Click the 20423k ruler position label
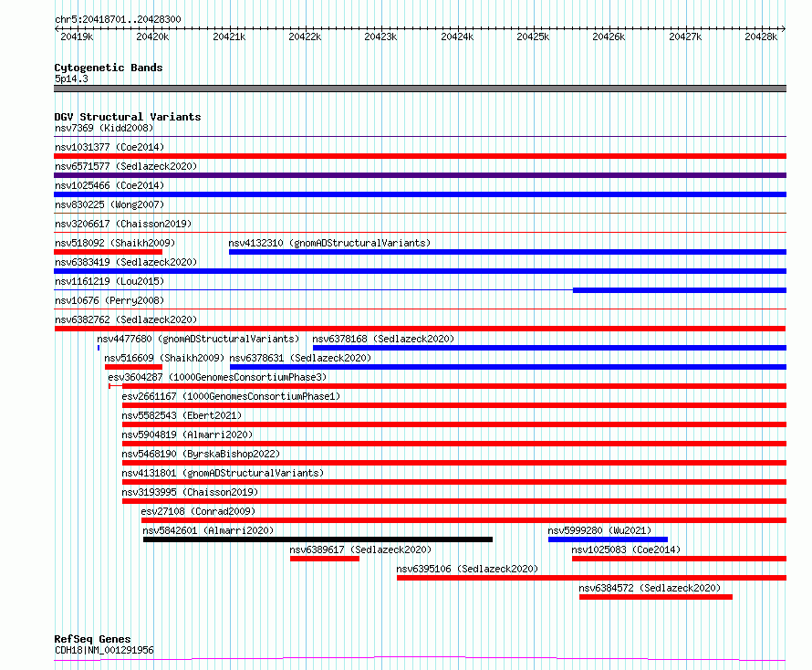812x670 pixels. coord(380,37)
